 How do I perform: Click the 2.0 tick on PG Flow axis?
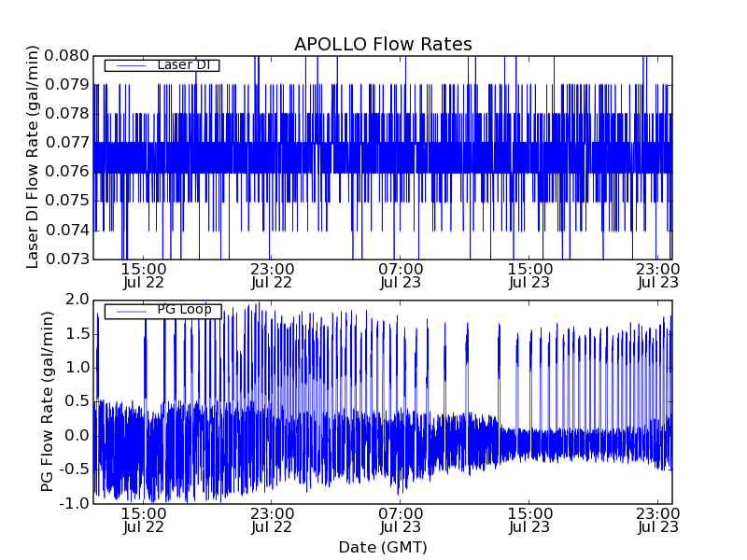coord(78,300)
